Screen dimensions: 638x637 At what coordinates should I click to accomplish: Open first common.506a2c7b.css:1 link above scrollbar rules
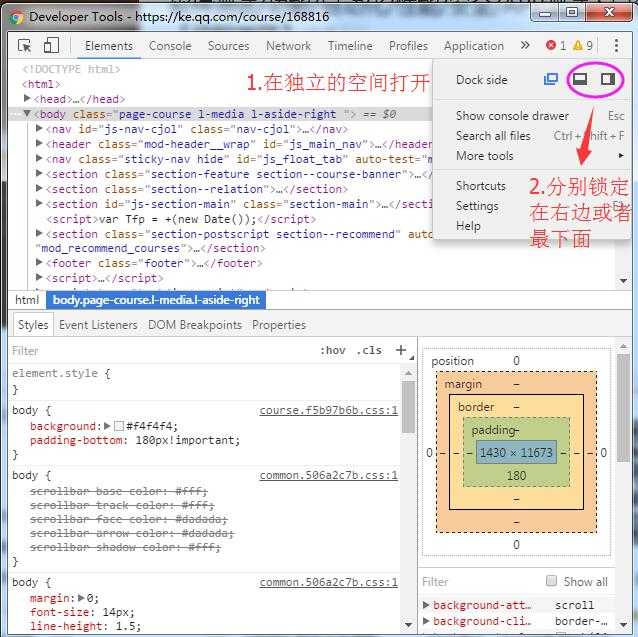pos(328,475)
